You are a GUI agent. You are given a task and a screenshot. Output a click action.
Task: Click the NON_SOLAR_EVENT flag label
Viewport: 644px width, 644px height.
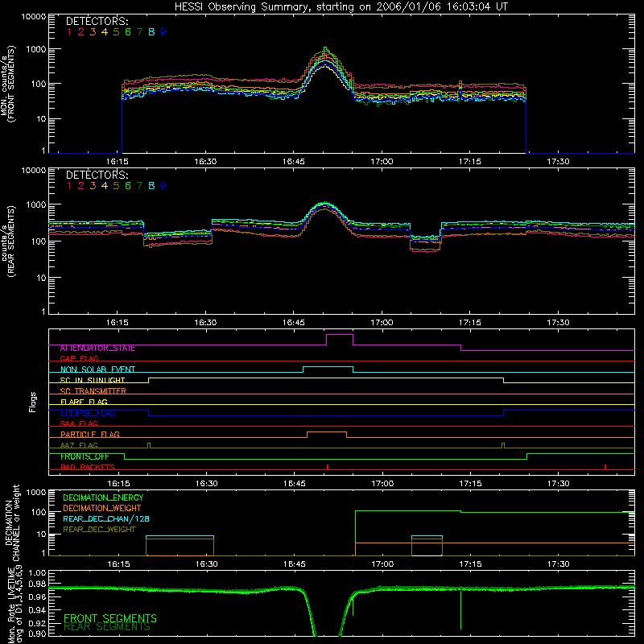point(97,369)
